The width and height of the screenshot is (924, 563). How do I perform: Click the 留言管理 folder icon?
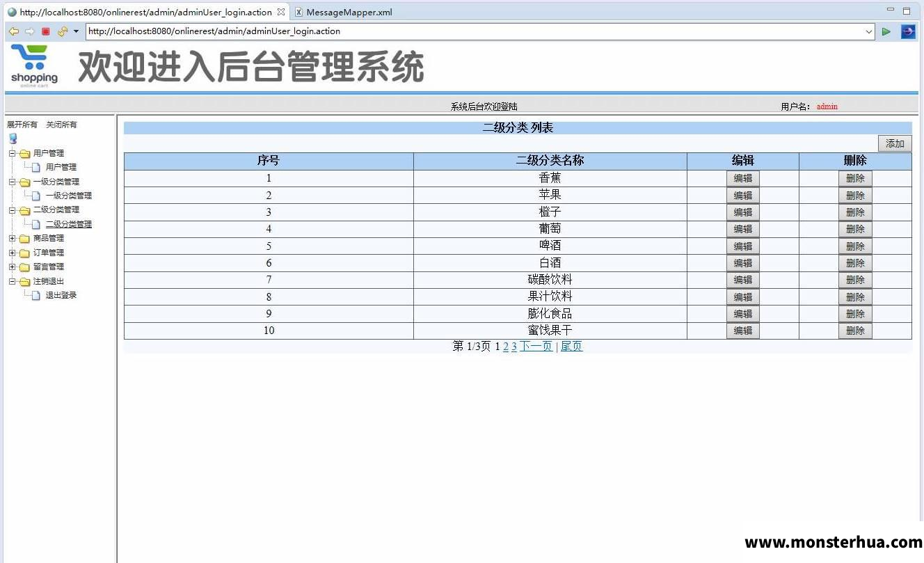click(24, 267)
